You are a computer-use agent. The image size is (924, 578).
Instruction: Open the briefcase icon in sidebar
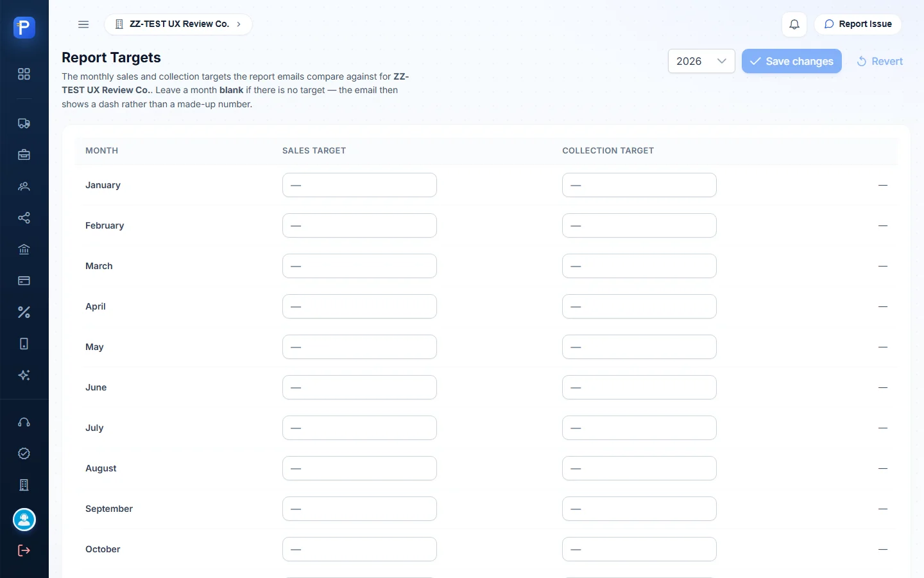pyautogui.click(x=24, y=155)
